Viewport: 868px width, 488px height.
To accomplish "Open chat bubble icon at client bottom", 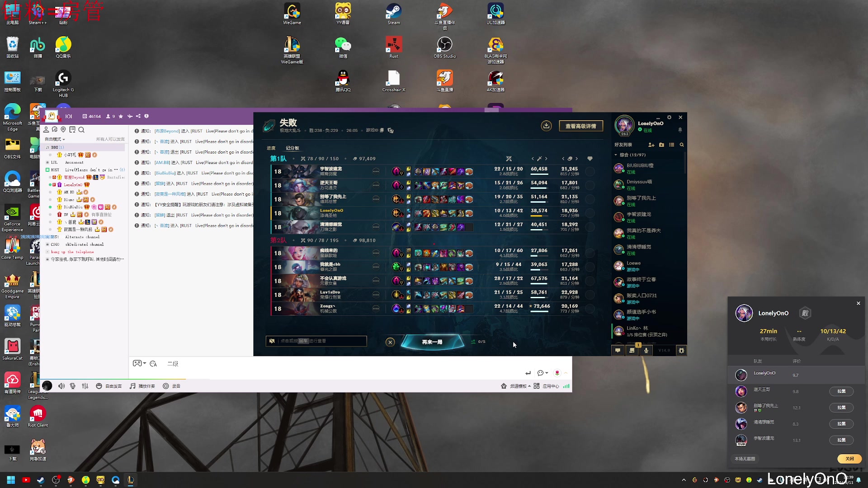I will click(x=618, y=350).
